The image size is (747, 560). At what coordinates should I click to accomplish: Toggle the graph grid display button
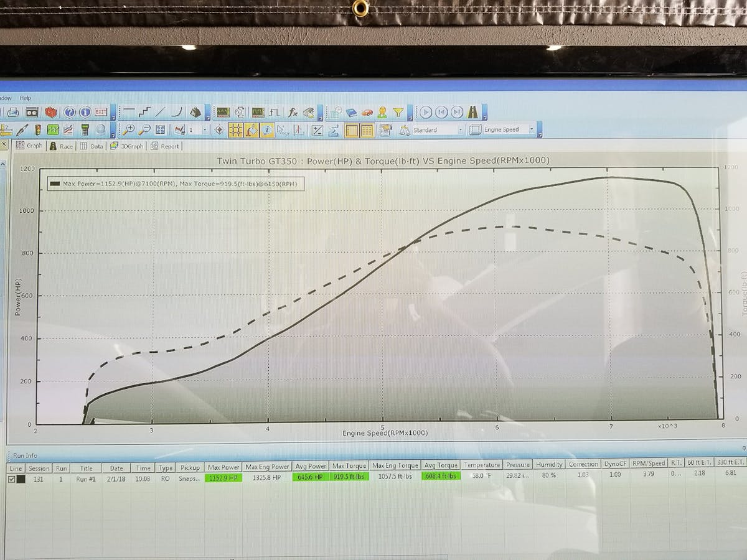(235, 130)
